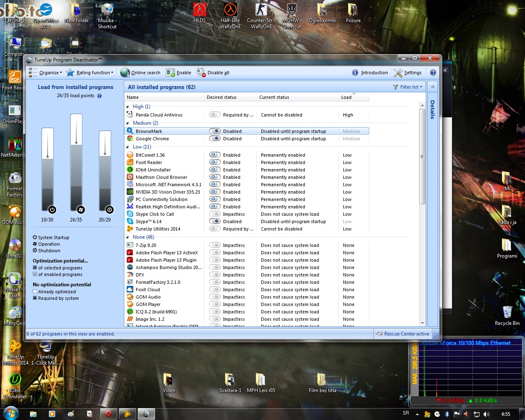This screenshot has height=420, width=525.
Task: Sort by Current status column header
Action: coord(298,97)
